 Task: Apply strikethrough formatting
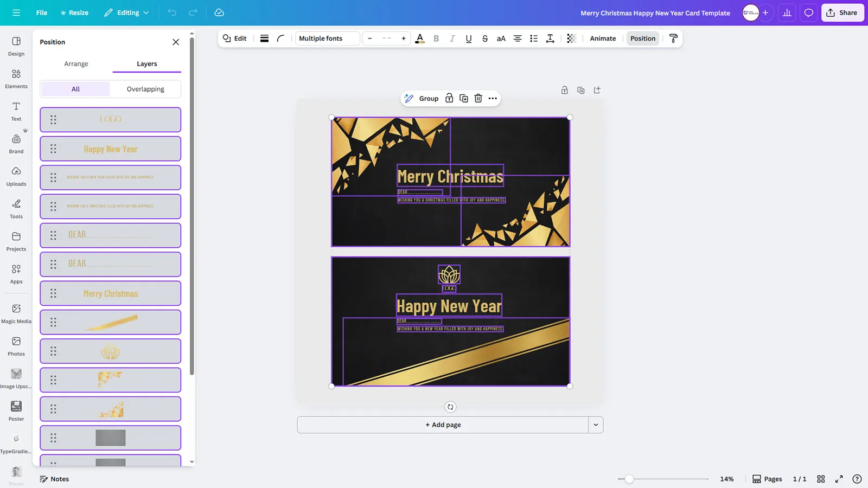[484, 38]
